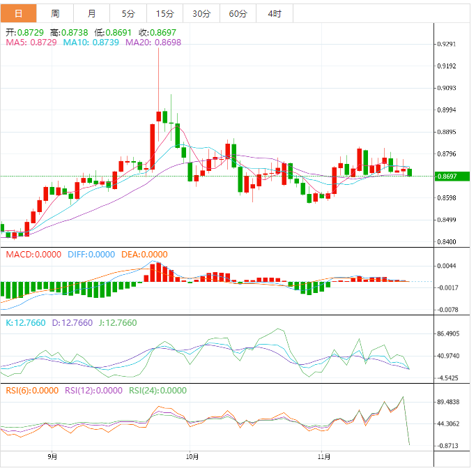This screenshot has height=473, width=476.
Task: Click the MA10 indicator label
Action: tap(91, 43)
